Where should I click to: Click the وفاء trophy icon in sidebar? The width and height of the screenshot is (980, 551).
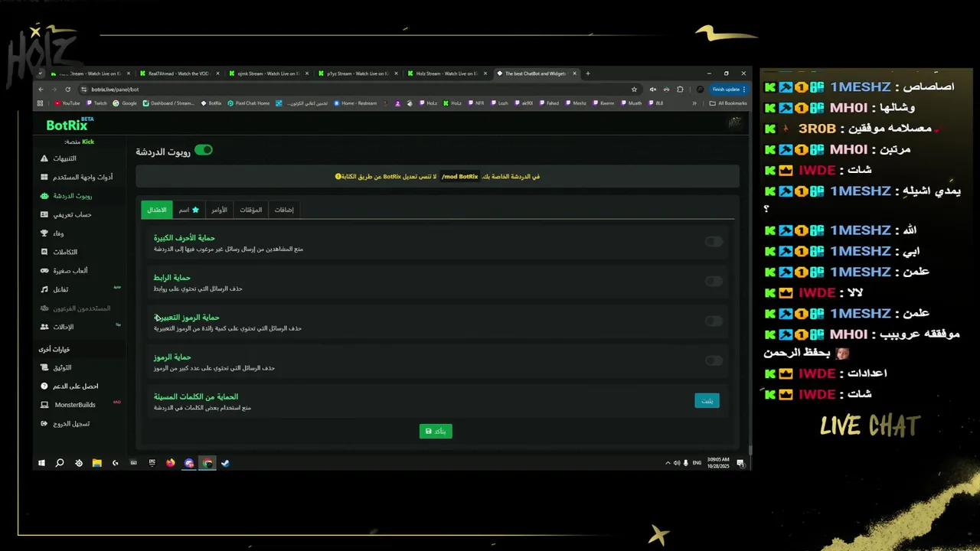coord(44,233)
